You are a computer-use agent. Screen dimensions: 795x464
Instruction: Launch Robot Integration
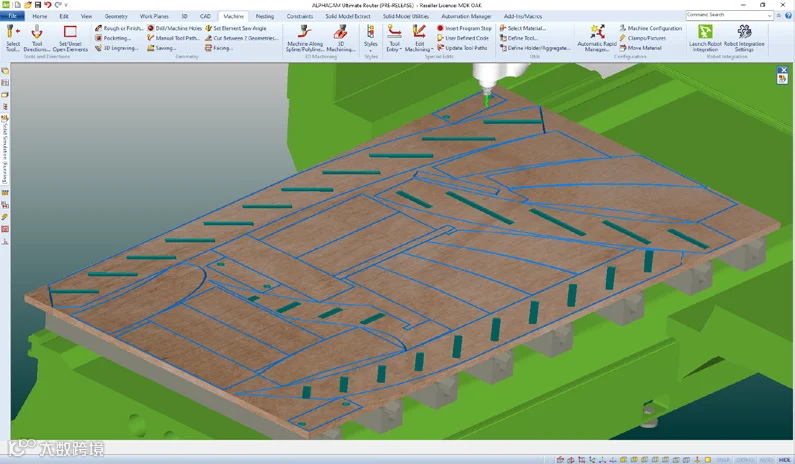click(x=705, y=39)
